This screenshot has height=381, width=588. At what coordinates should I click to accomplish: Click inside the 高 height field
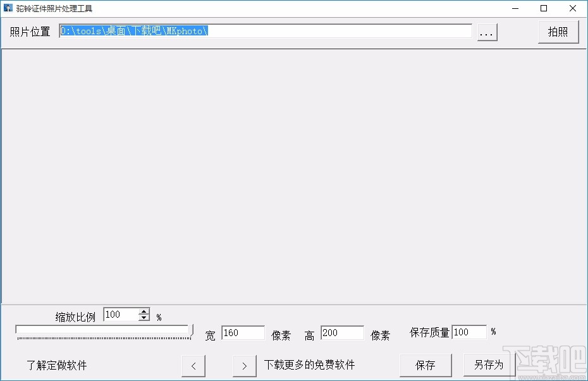tap(342, 332)
